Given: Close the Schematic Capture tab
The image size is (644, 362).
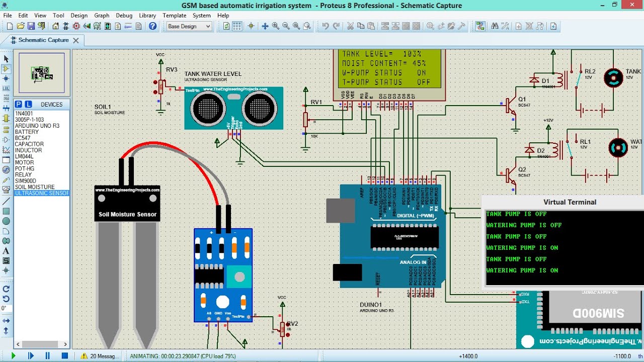Looking at the screenshot, I should [x=76, y=40].
